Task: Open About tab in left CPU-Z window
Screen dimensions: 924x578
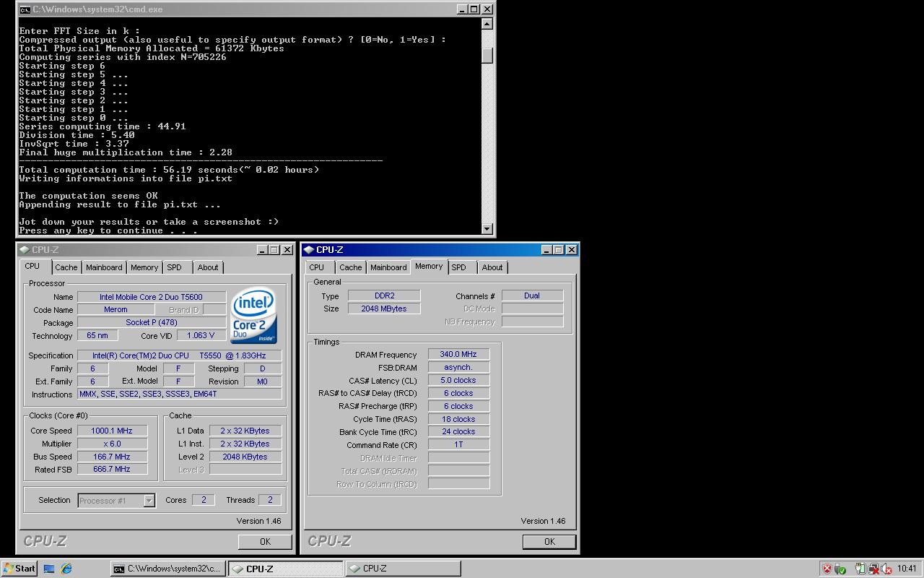Action: (x=208, y=267)
